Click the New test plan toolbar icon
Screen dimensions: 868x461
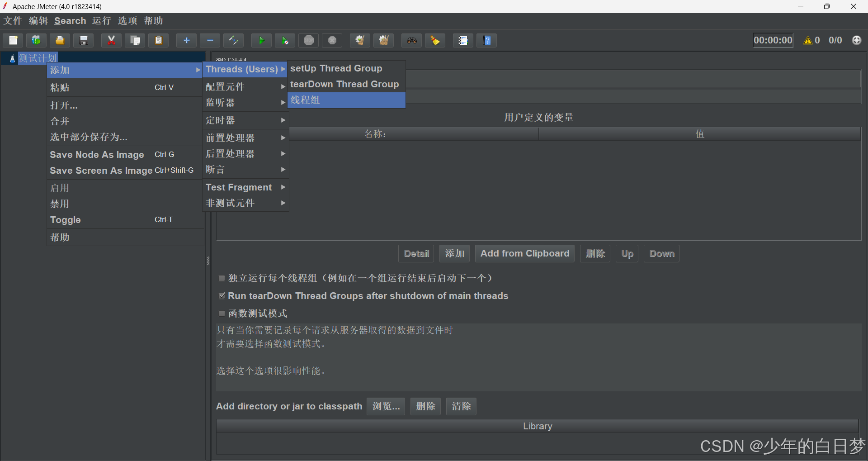(x=13, y=40)
